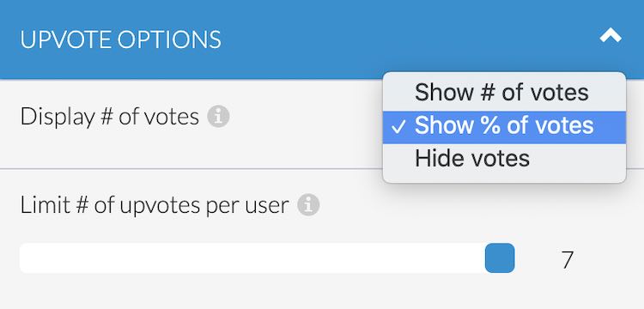The height and width of the screenshot is (309, 644).
Task: Open info icon beside Display # of votes
Action: pos(218,117)
